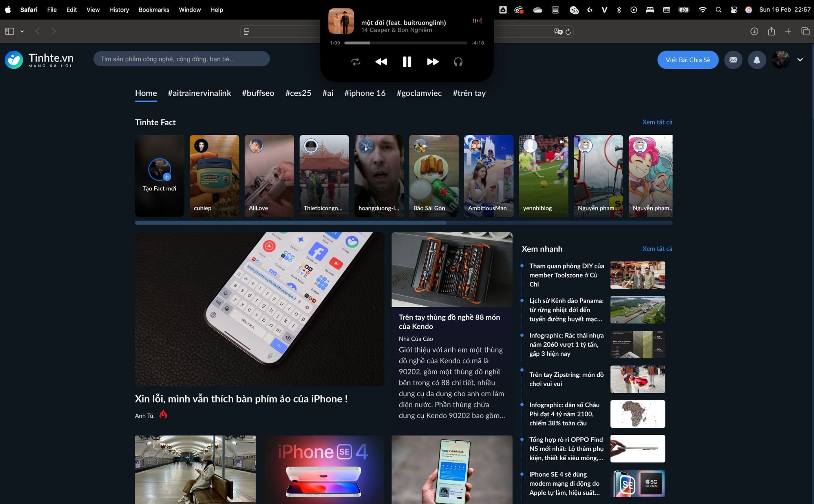The width and height of the screenshot is (814, 504).
Task: Open the Tinhte.vn logo home link
Action: [39, 60]
